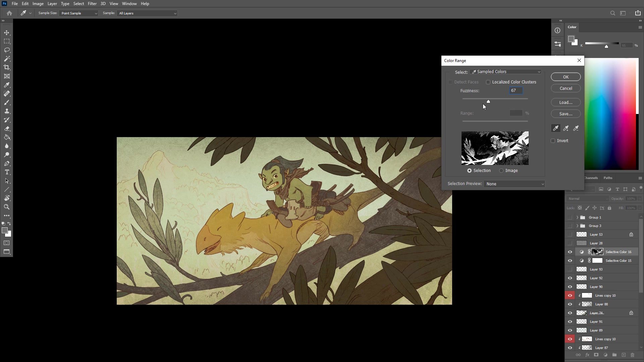Open the Filter menu
644x362 pixels.
pyautogui.click(x=92, y=4)
